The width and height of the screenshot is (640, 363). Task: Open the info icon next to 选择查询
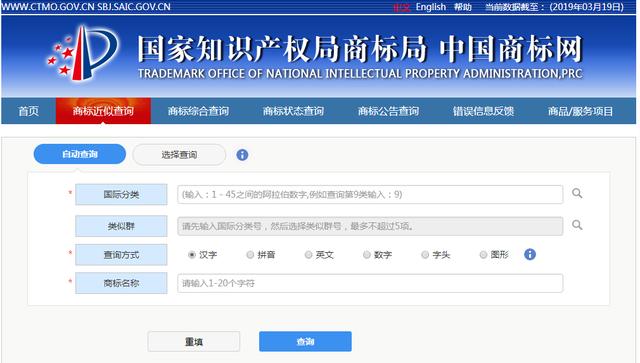click(242, 155)
